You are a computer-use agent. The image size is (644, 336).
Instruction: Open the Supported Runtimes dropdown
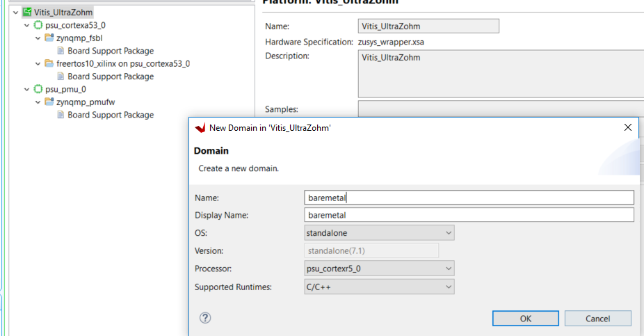point(379,287)
